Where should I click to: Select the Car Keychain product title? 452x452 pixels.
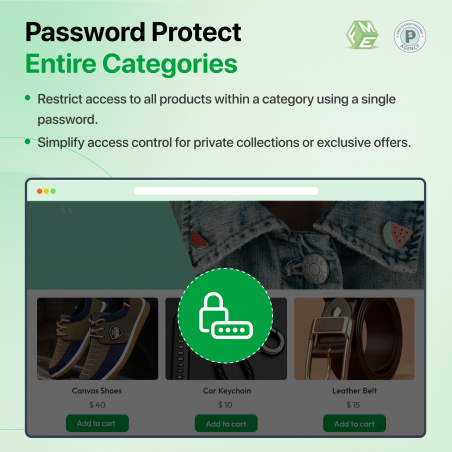[227, 391]
